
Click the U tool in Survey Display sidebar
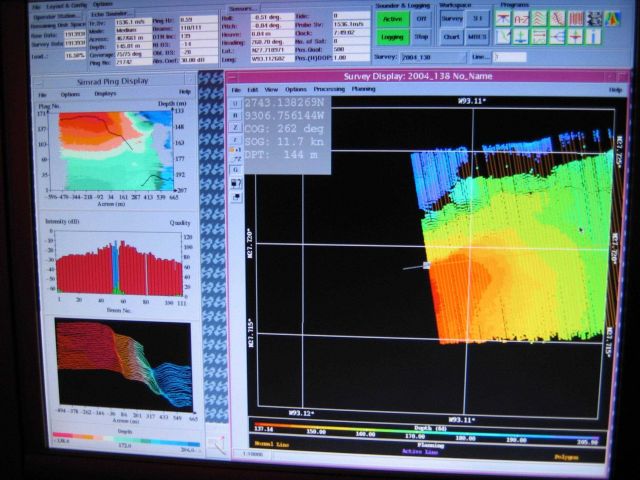point(236,103)
